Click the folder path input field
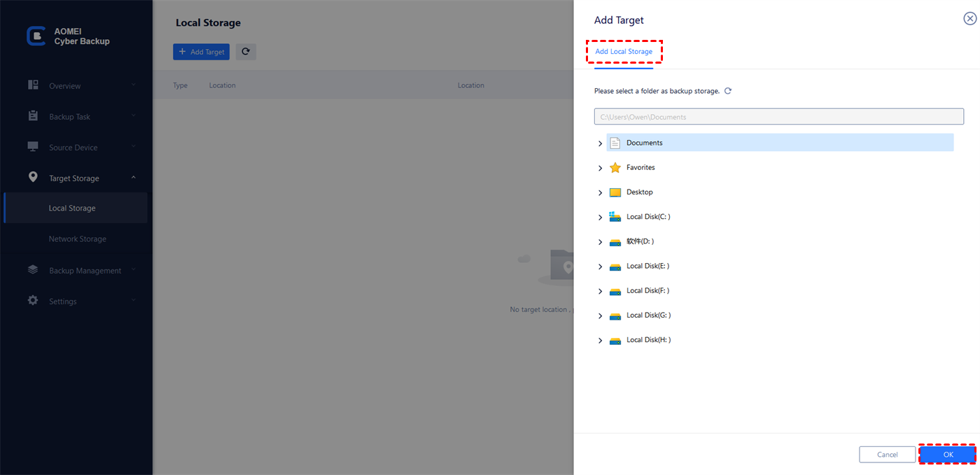The width and height of the screenshot is (980, 475). coord(778,117)
